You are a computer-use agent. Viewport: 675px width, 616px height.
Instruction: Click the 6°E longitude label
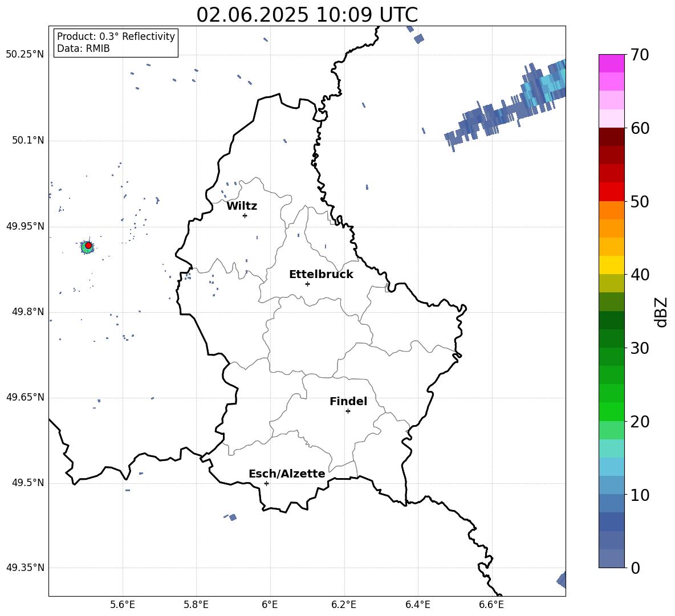[x=270, y=605]
